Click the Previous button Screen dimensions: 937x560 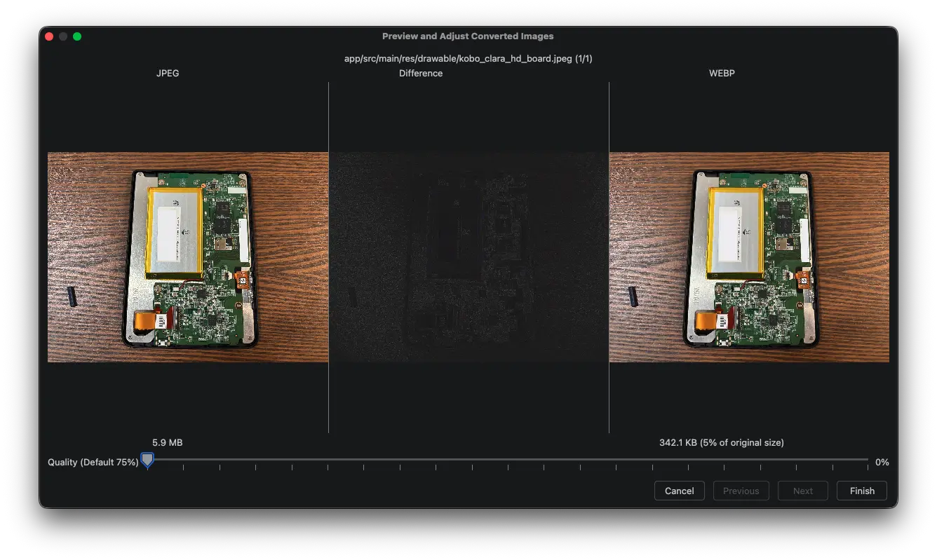741,491
